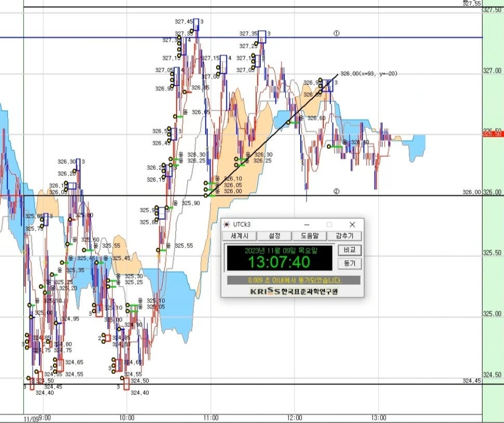The width and height of the screenshot is (504, 423).
Task: Click the sync status message 0.009 초 이내에서 동기되었습니다
Action: pyautogui.click(x=295, y=280)
